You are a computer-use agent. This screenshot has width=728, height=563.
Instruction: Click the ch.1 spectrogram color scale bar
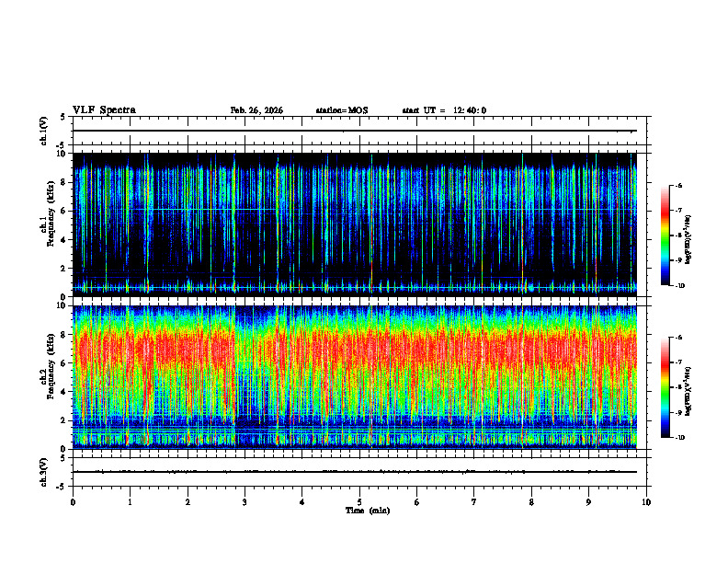click(x=665, y=236)
